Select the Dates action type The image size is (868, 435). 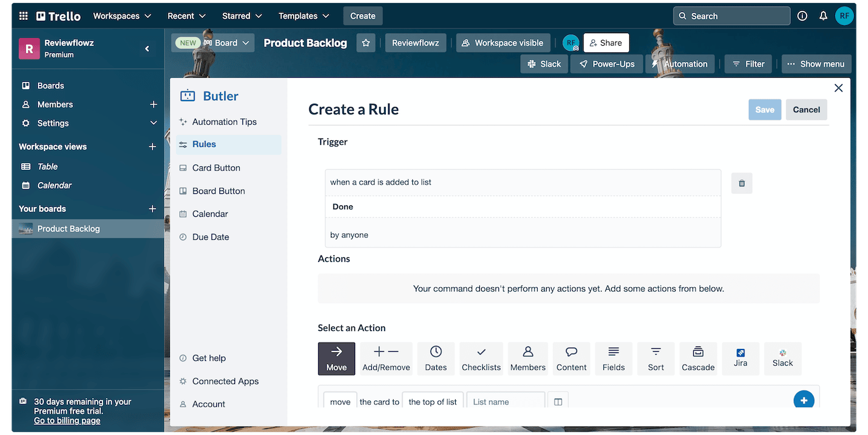coord(436,358)
